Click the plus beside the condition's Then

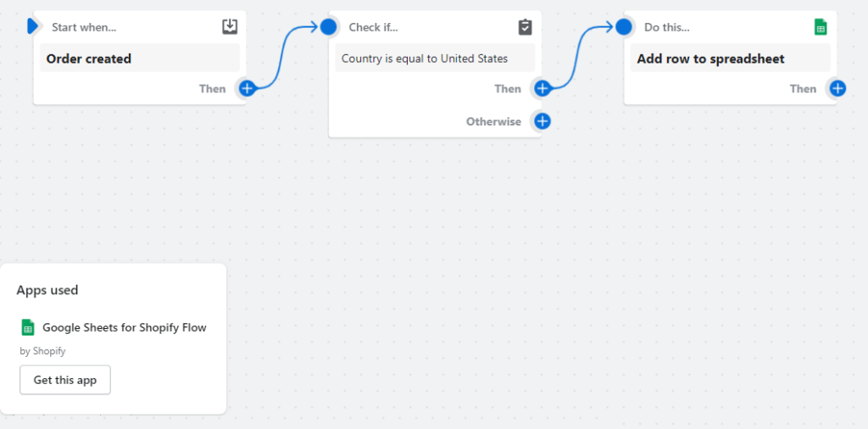(542, 88)
